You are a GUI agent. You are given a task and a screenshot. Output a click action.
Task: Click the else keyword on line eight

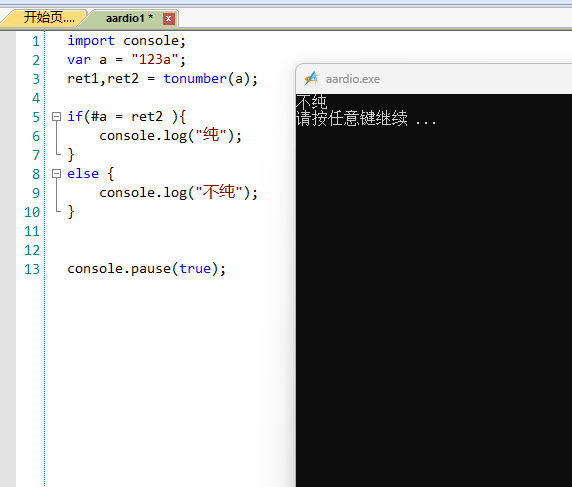point(83,173)
